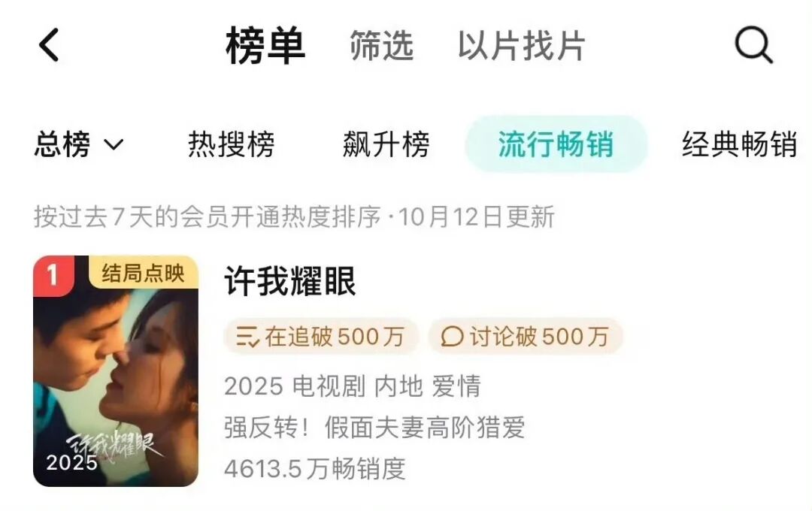Select the 榜单 tab heading
The image size is (812, 511).
[265, 46]
